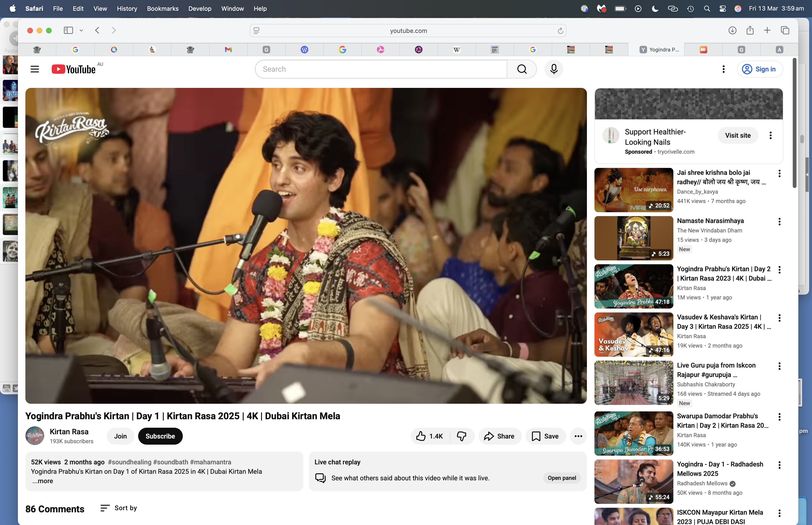The height and width of the screenshot is (525, 812).
Task: Click the YouTube hamburger guide menu icon
Action: (x=35, y=69)
